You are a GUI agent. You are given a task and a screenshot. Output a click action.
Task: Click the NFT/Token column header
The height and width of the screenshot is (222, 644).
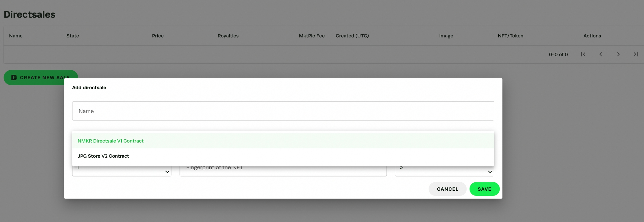(x=510, y=36)
